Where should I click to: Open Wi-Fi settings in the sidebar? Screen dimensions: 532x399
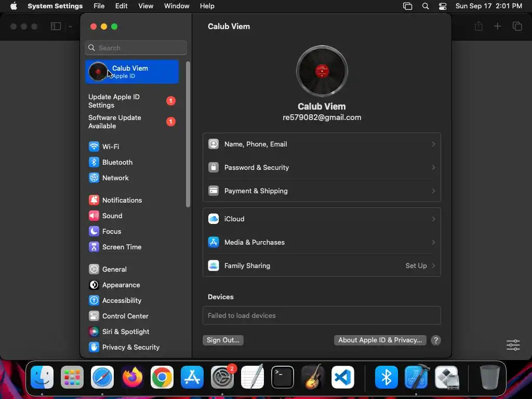(x=131, y=147)
